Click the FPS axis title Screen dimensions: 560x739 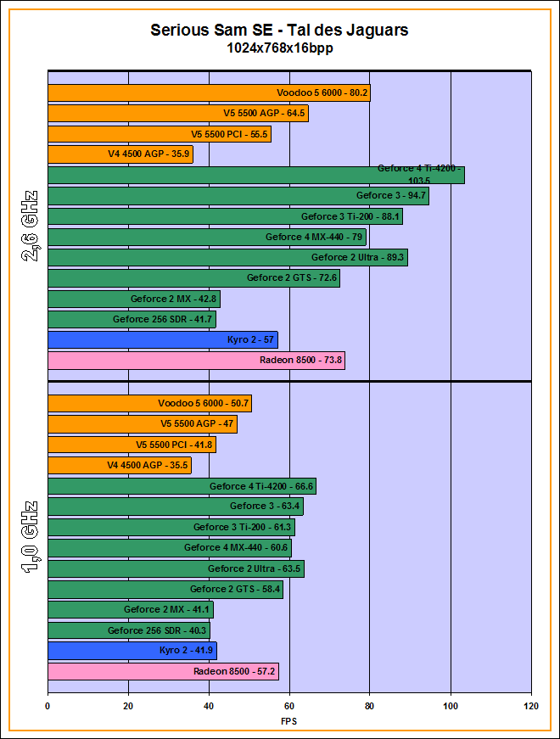289,720
